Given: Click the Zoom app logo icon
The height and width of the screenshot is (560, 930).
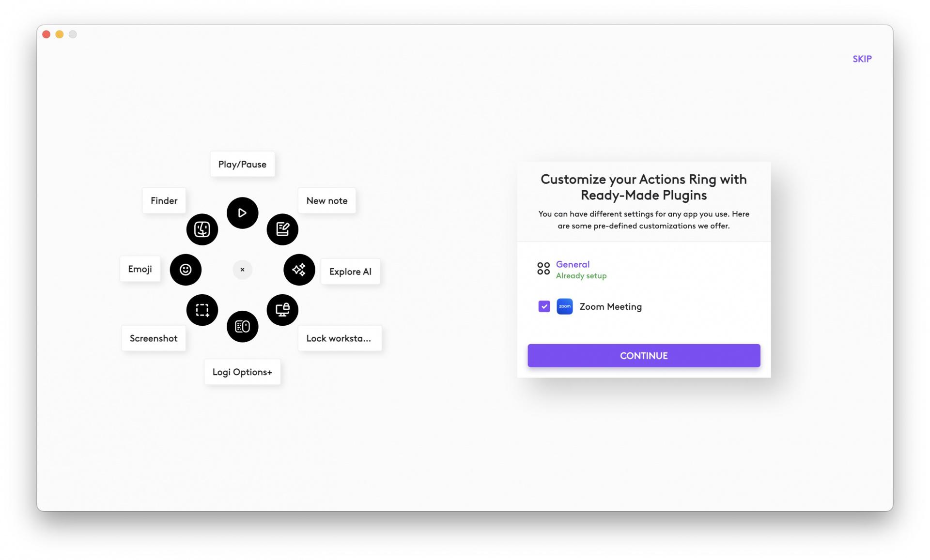Looking at the screenshot, I should tap(564, 306).
